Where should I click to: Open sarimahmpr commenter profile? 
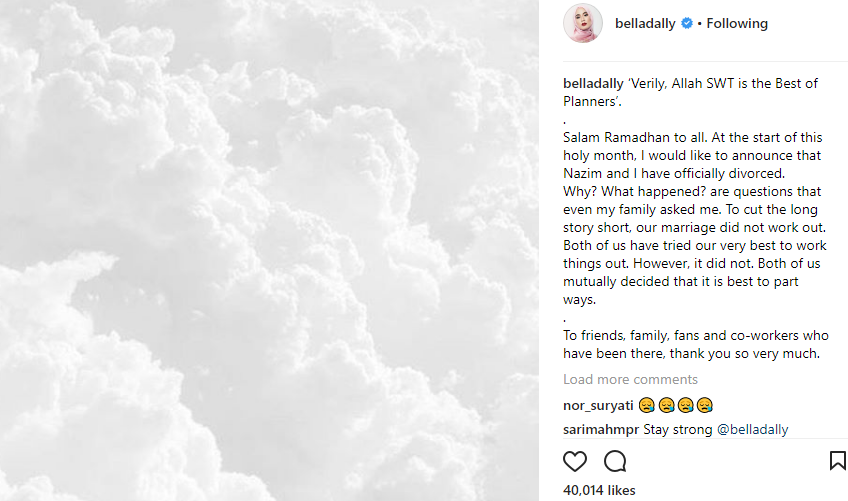(601, 430)
